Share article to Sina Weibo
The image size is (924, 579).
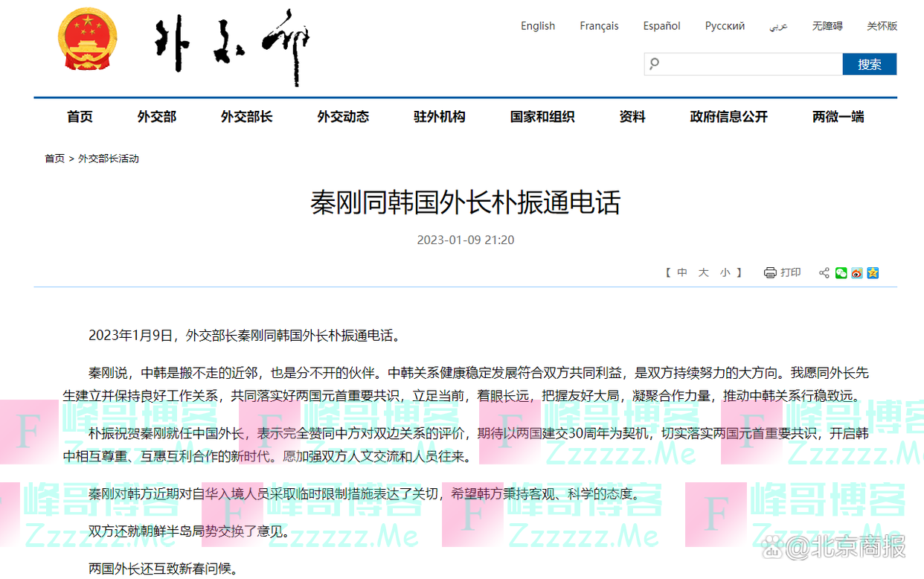point(857,273)
